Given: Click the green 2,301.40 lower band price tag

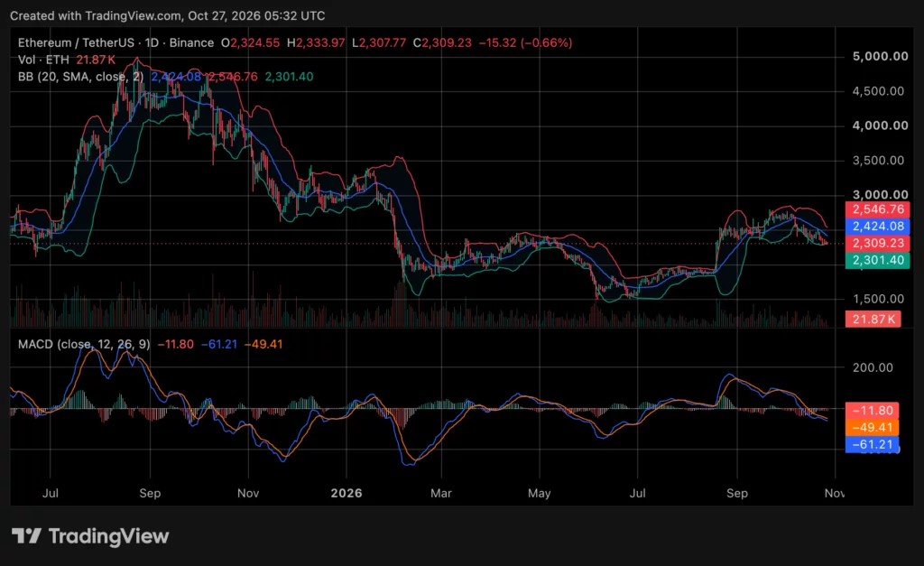Looking at the screenshot, I should click(x=878, y=260).
